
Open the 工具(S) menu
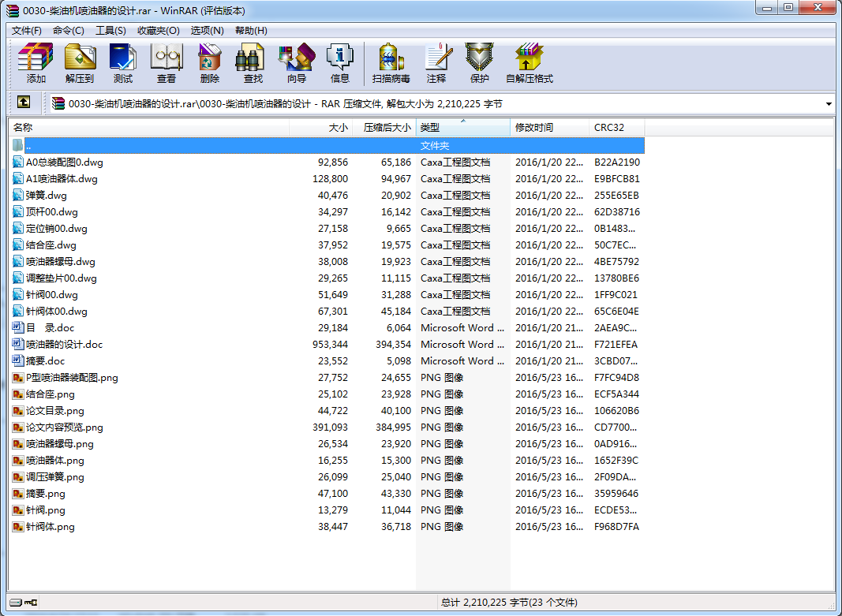coord(110,31)
